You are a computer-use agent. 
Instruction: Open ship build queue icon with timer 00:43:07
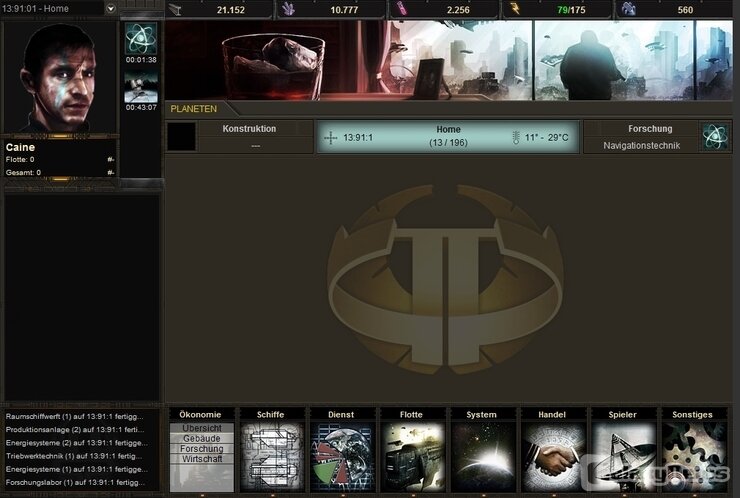pos(141,87)
